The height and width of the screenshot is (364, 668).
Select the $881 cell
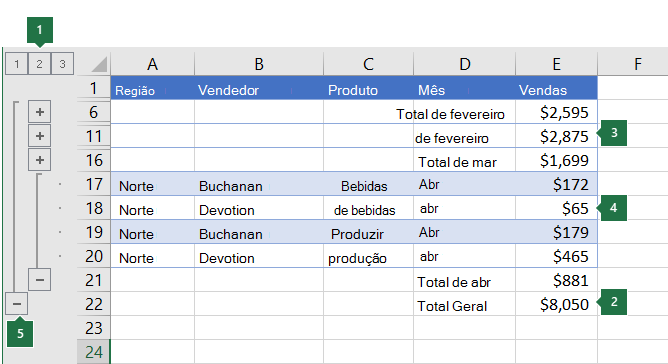pyautogui.click(x=556, y=280)
